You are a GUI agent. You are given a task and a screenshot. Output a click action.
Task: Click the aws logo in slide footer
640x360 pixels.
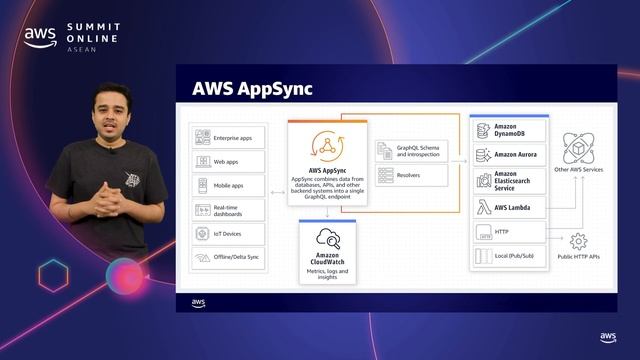point(198,303)
